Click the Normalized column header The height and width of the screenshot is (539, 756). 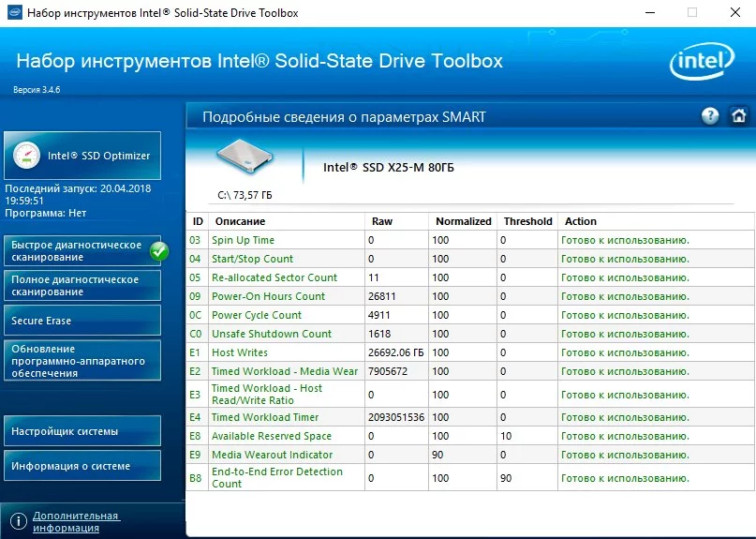coord(464,221)
